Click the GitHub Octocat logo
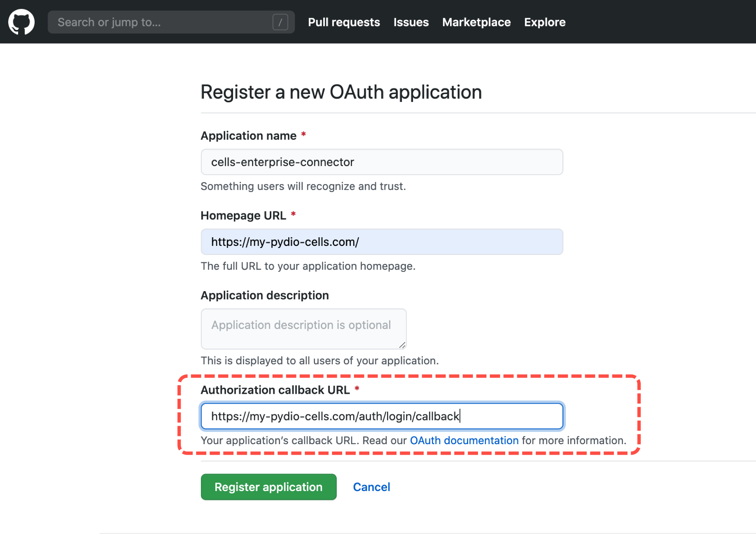756x537 pixels. coord(21,22)
